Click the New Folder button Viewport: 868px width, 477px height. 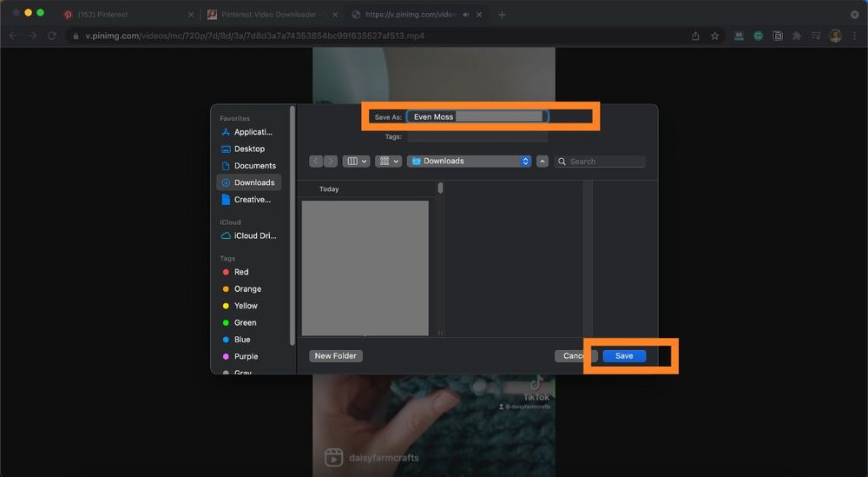pos(335,356)
